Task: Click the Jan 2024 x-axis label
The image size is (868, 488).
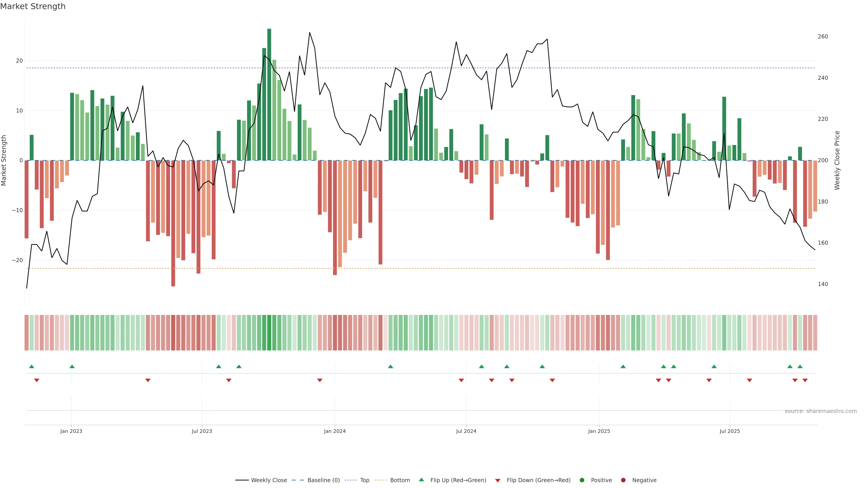Action: [335, 431]
